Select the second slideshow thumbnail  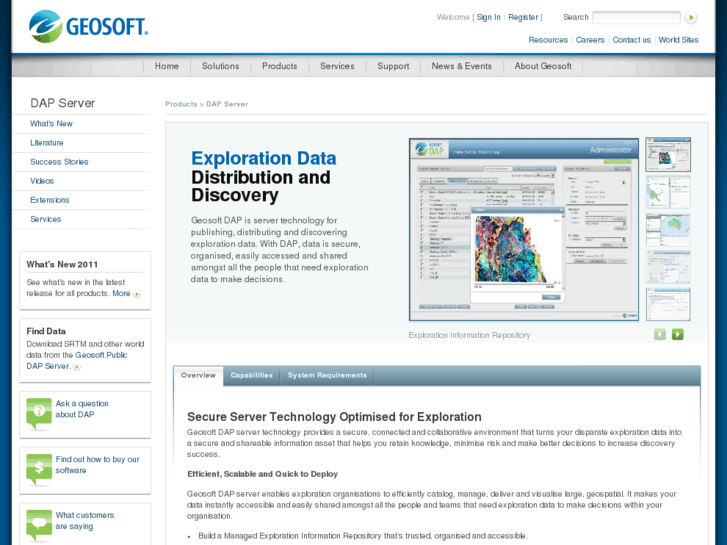point(668,192)
